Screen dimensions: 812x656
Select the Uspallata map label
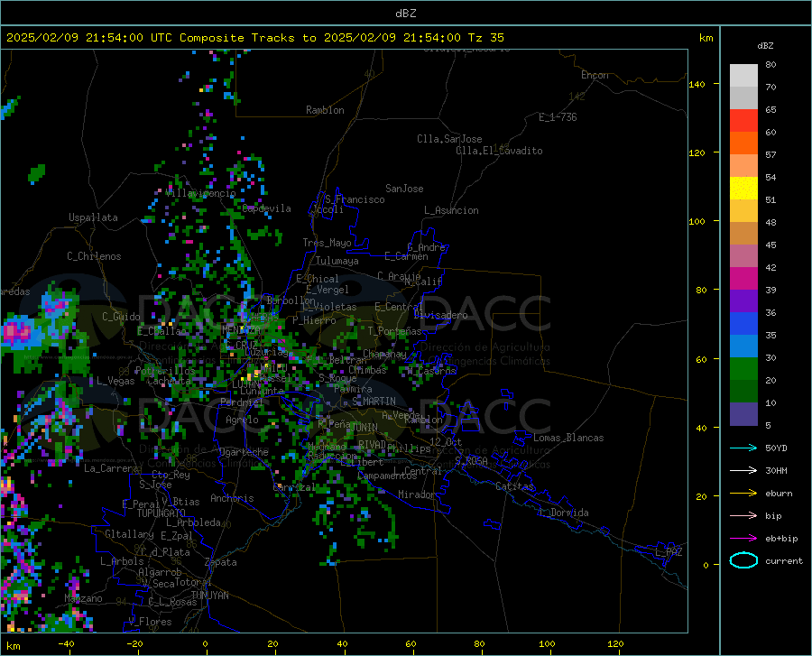click(93, 217)
